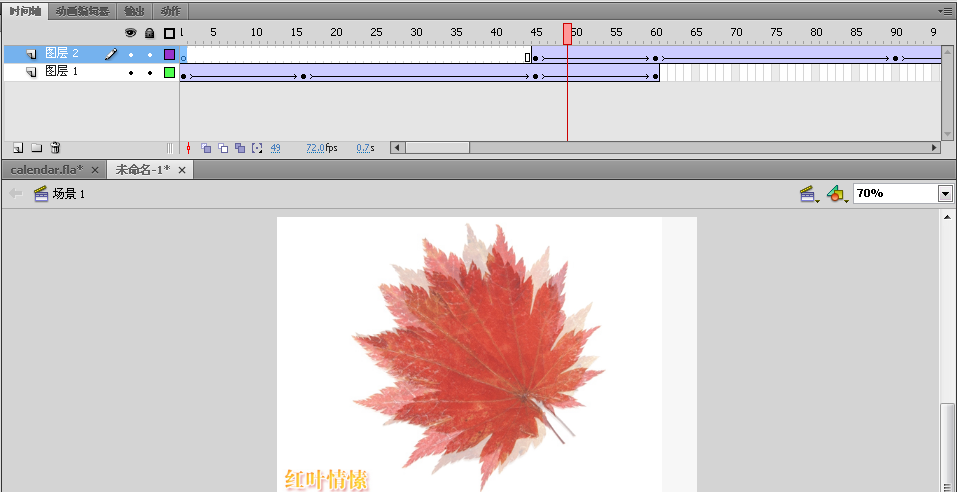Switch to the calendar.fla document tab
This screenshot has width=957, height=497.
46,170
